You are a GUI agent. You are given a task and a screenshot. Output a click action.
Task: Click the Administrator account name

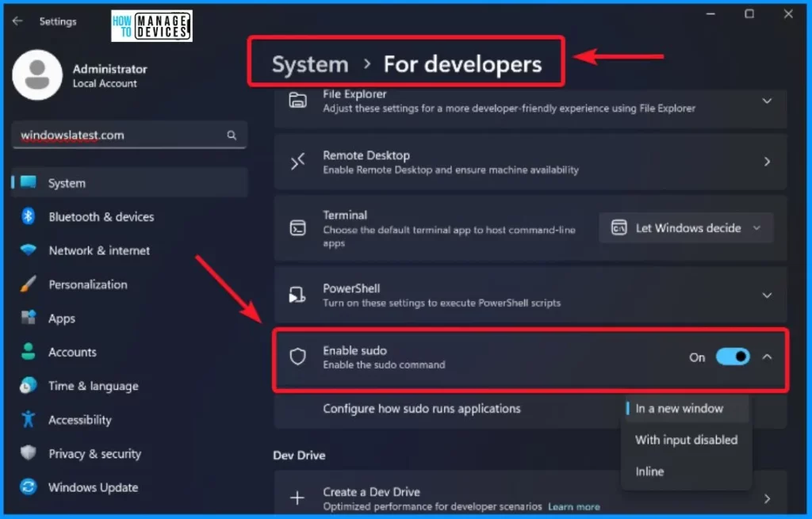(x=109, y=69)
